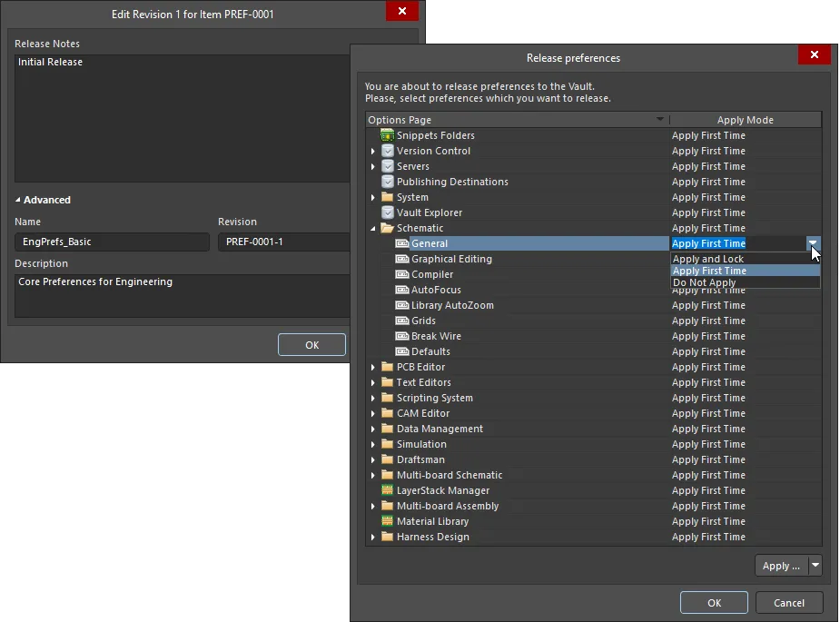Choose 'Apply First Time' from dropdown list
Image resolution: width=840 pixels, height=622 pixels.
pyautogui.click(x=746, y=272)
